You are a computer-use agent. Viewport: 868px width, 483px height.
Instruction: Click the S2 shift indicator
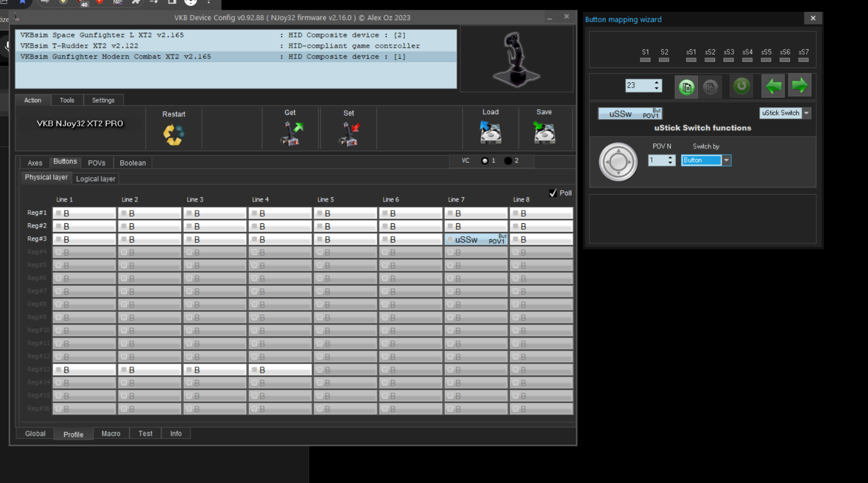664,60
